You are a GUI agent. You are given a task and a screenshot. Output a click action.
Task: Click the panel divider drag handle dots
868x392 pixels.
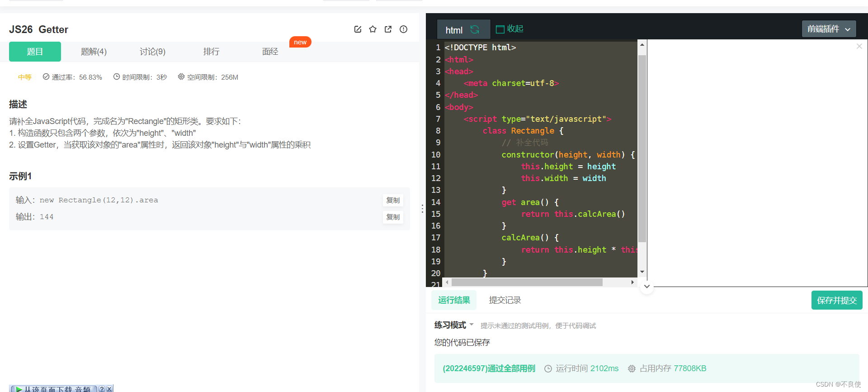(x=422, y=209)
